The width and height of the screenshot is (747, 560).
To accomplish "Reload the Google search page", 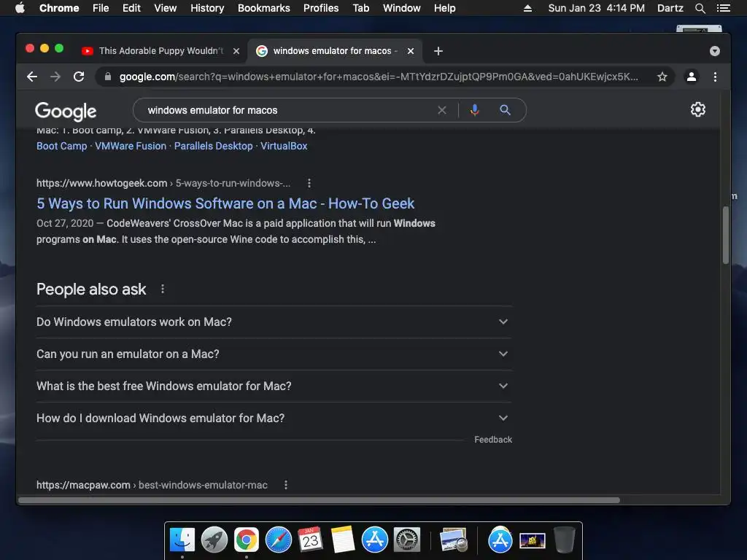I will click(x=79, y=77).
